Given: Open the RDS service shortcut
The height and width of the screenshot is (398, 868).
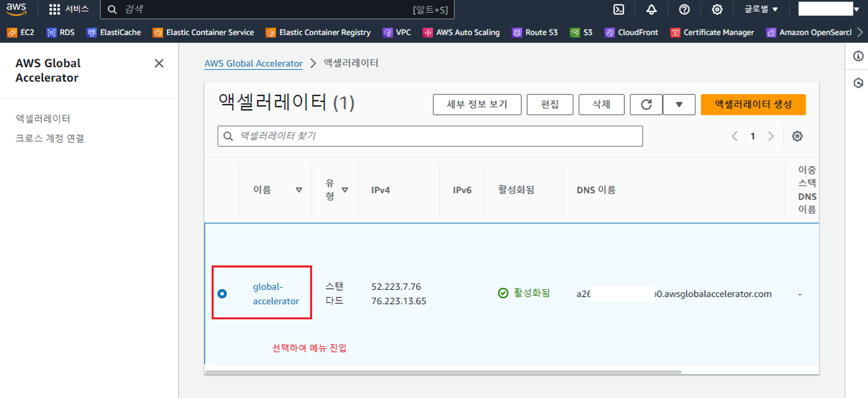Looking at the screenshot, I should [x=60, y=33].
